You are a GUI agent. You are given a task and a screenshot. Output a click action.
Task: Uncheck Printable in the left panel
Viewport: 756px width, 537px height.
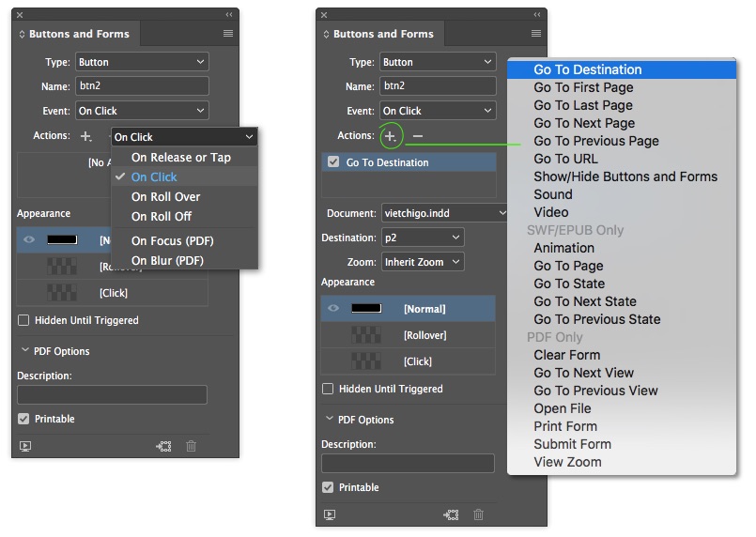pos(23,419)
